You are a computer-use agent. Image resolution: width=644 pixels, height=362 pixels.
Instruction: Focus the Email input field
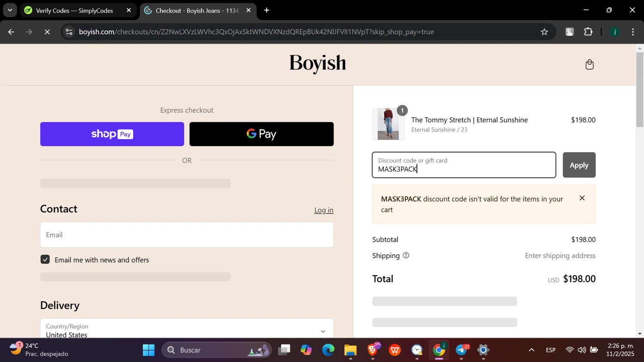coord(187,235)
